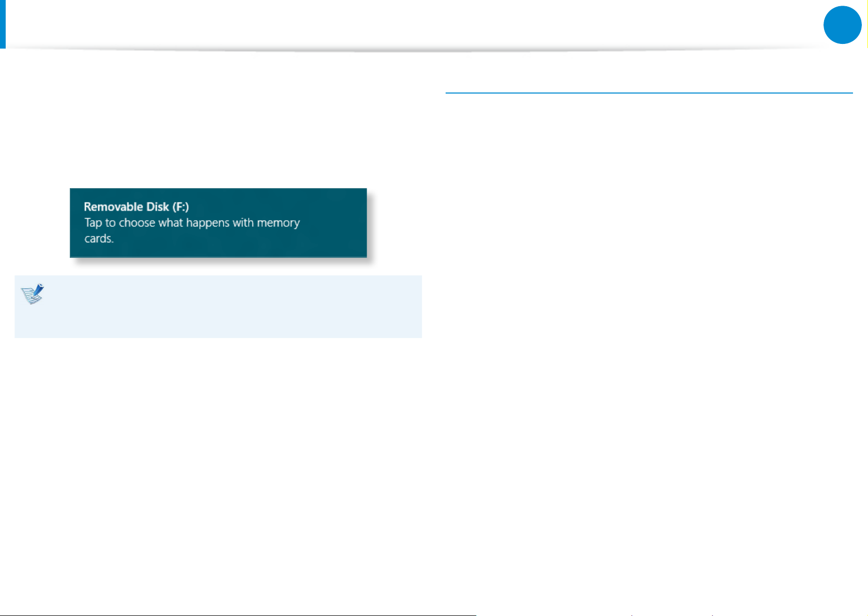Click the blue vertical bar in header
Image resolution: width=868 pixels, height=616 pixels.
[x=3, y=24]
